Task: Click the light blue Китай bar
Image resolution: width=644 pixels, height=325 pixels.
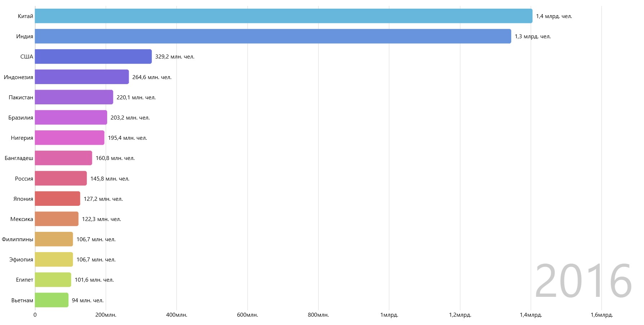Action: pos(283,16)
